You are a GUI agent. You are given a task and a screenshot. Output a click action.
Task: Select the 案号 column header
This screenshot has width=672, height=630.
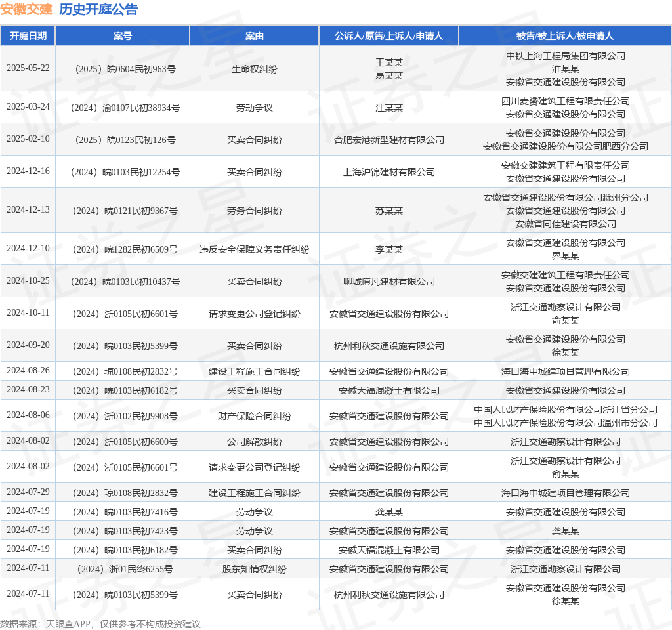coord(123,36)
